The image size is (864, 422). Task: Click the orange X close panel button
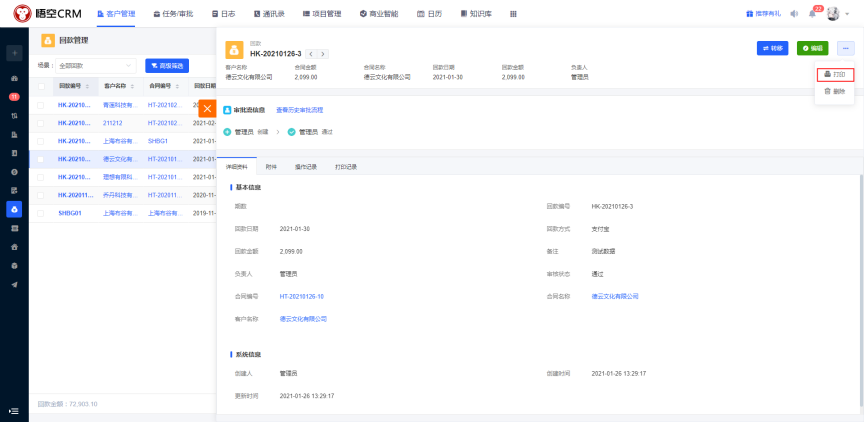click(208, 108)
